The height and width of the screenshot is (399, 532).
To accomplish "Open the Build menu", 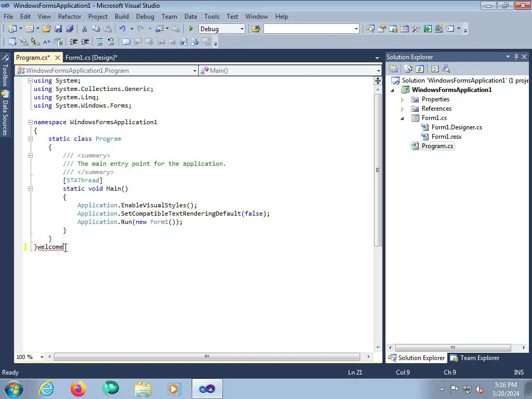I will pos(122,16).
